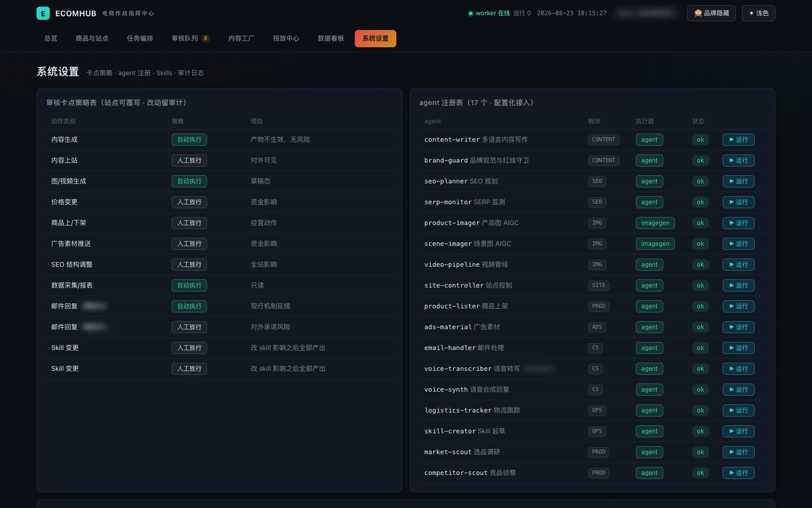Click the ECOMHUB green E logo
This screenshot has height=508, width=812.
pos(43,13)
